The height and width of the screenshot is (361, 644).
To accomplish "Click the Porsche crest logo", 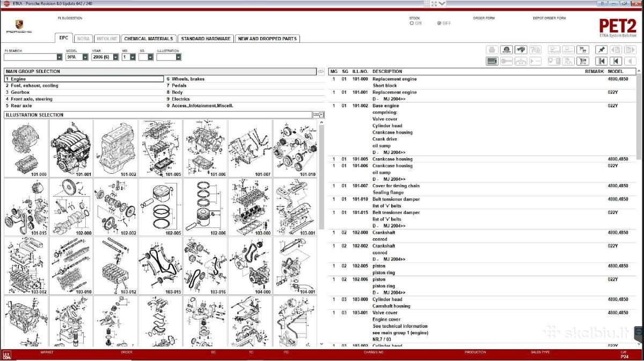I will 19,24.
